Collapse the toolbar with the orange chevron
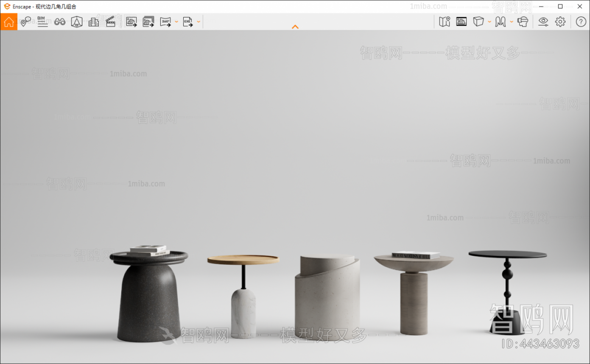590x364 pixels. click(x=295, y=27)
